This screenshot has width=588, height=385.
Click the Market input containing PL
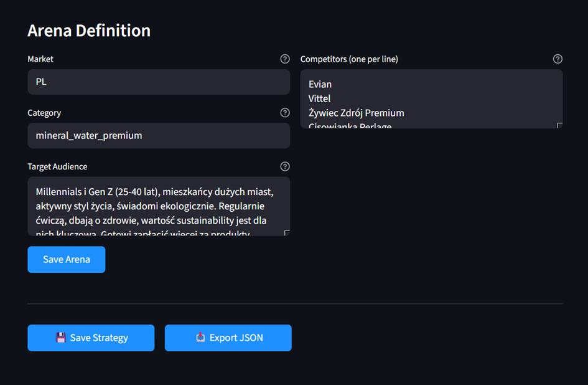[159, 82]
